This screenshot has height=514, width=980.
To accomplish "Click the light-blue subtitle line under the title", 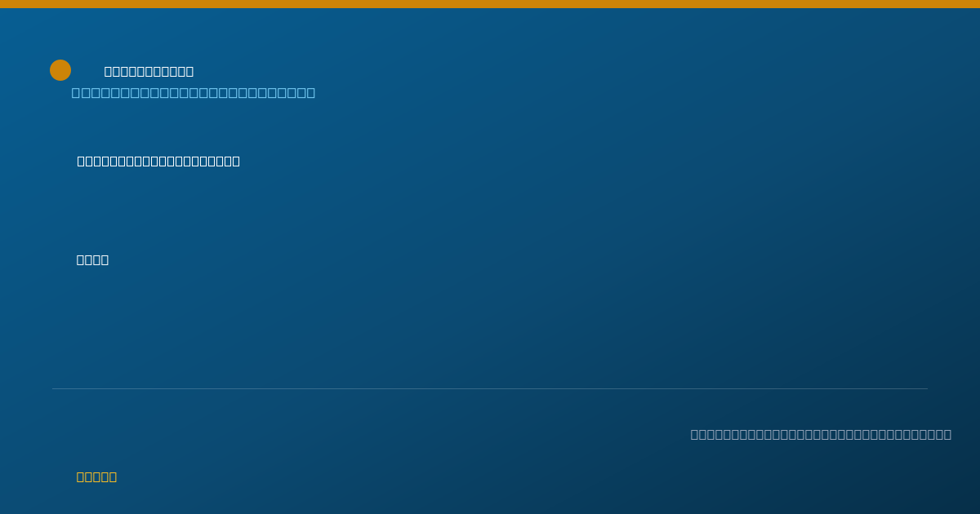I will (x=194, y=93).
